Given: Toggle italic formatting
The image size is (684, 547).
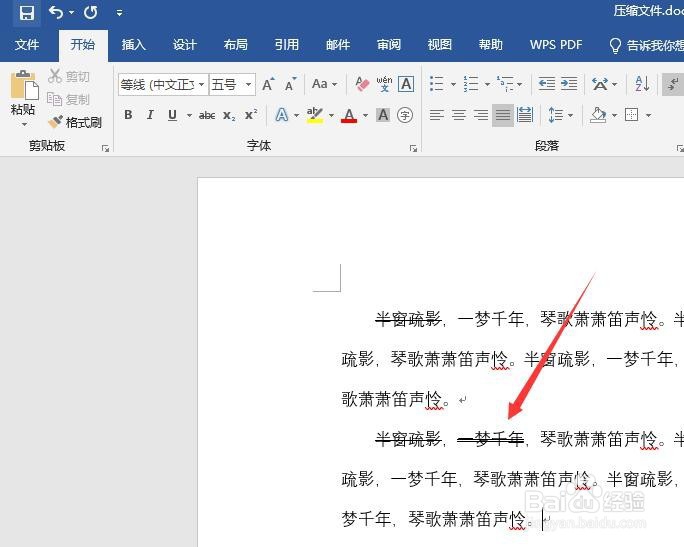Looking at the screenshot, I should point(150,115).
